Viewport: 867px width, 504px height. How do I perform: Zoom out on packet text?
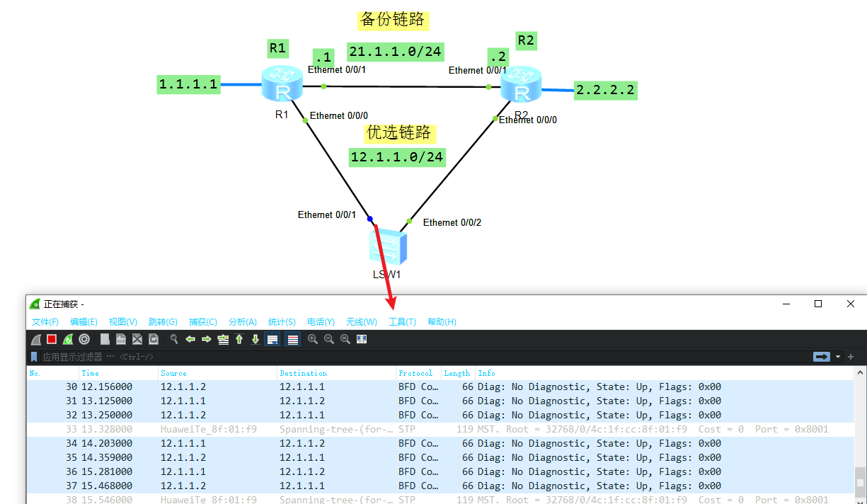[329, 339]
